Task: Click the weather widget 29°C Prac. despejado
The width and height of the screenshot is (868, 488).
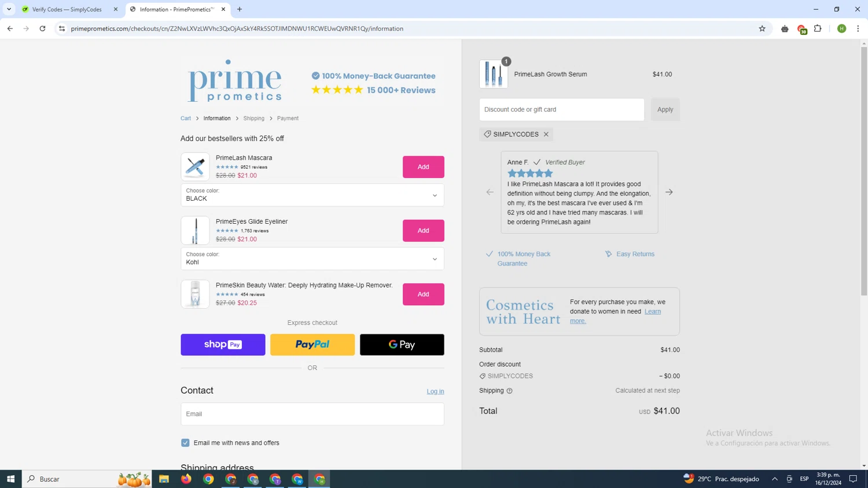Action: click(x=722, y=479)
